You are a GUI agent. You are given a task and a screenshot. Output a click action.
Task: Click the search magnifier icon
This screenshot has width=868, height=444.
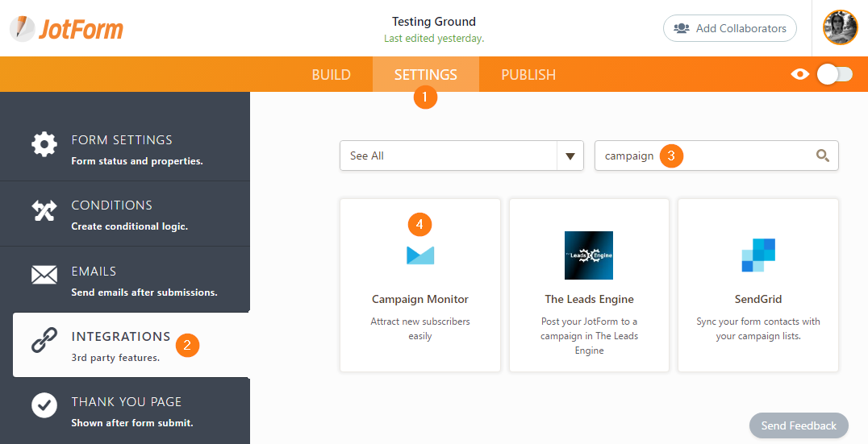coord(823,156)
